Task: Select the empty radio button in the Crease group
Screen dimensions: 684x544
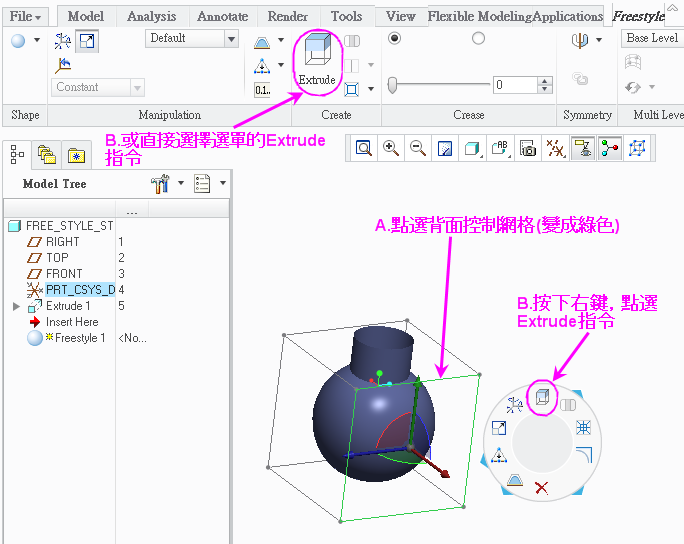Action: point(479,38)
